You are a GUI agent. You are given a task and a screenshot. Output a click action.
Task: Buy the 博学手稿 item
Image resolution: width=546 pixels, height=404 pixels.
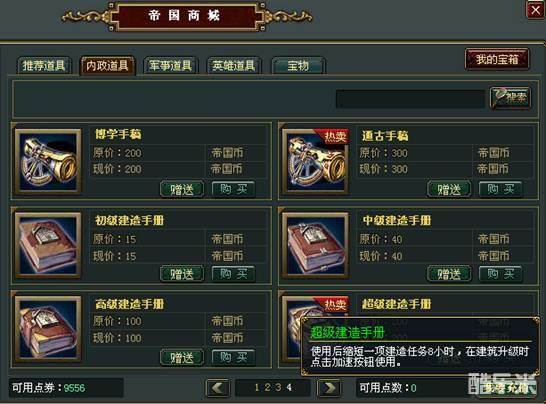pyautogui.click(x=234, y=189)
